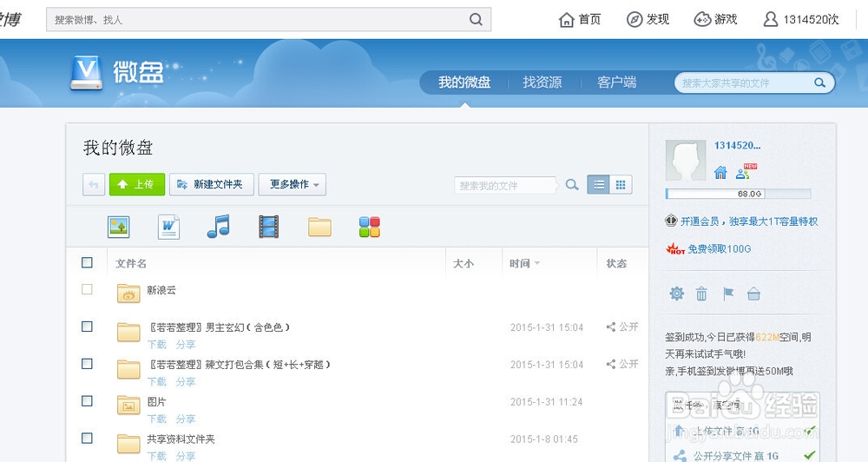
Task: Open the recycle bin icon
Action: tap(701, 294)
